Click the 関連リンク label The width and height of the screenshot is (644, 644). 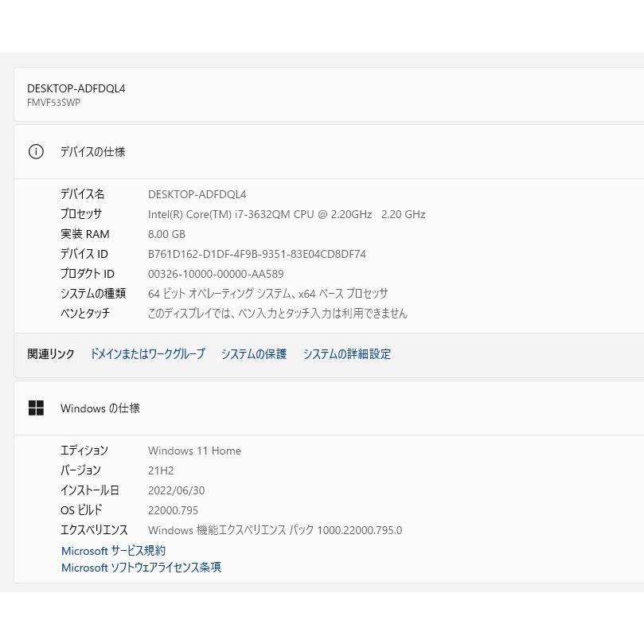(x=50, y=354)
